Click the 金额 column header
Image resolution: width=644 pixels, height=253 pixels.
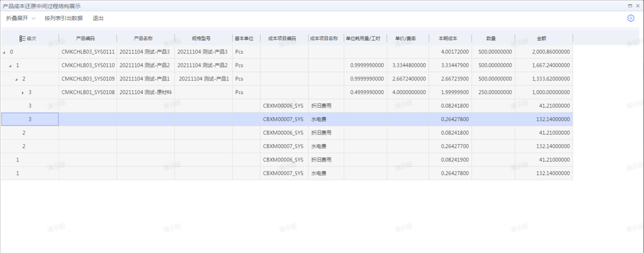tap(541, 38)
